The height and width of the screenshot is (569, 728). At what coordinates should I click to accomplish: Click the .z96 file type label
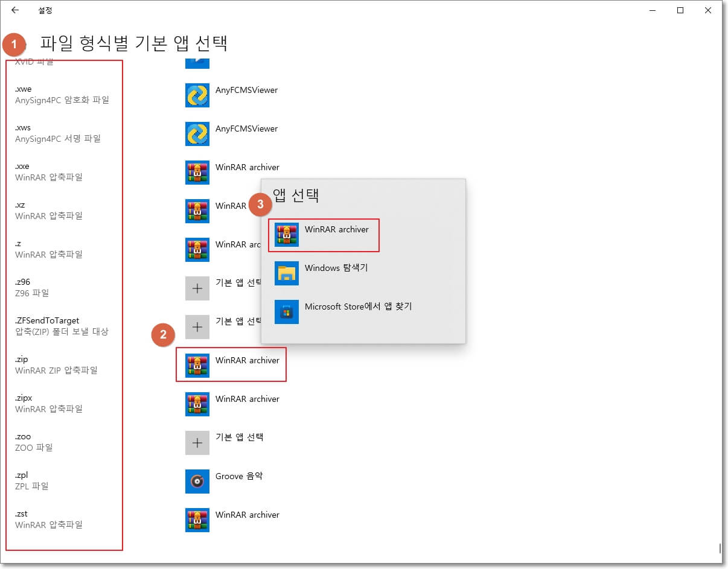[23, 282]
